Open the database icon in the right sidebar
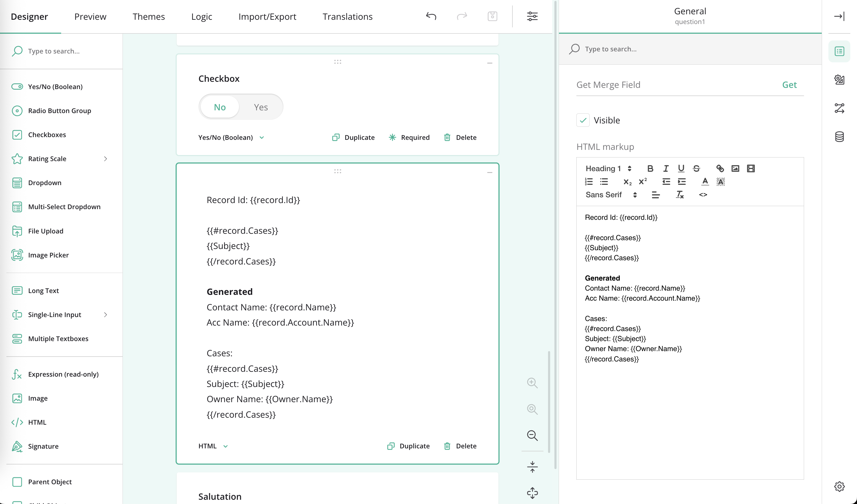Image resolution: width=857 pixels, height=504 pixels. (x=839, y=136)
